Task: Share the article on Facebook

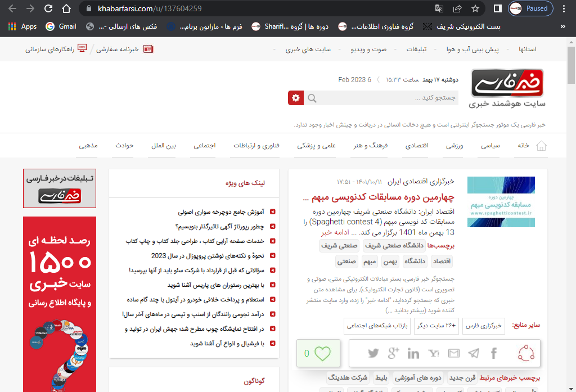Action: (494, 353)
